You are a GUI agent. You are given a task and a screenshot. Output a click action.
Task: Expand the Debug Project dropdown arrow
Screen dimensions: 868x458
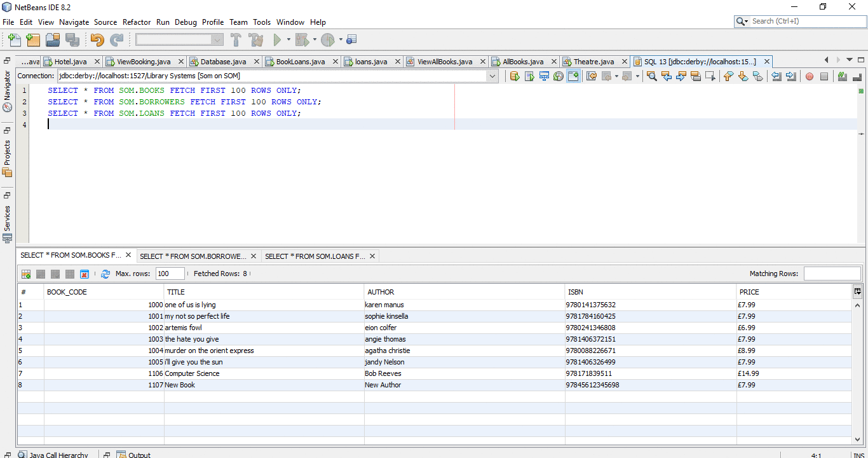315,40
